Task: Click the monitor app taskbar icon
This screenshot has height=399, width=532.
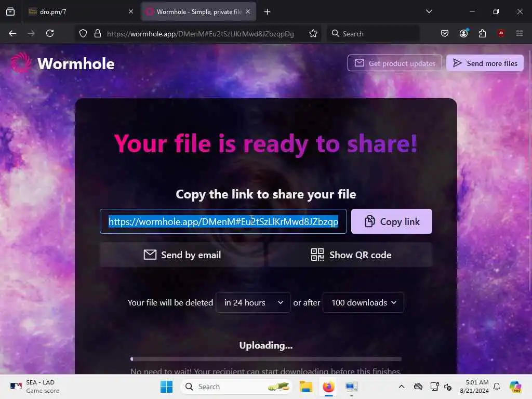Action: [x=351, y=387]
